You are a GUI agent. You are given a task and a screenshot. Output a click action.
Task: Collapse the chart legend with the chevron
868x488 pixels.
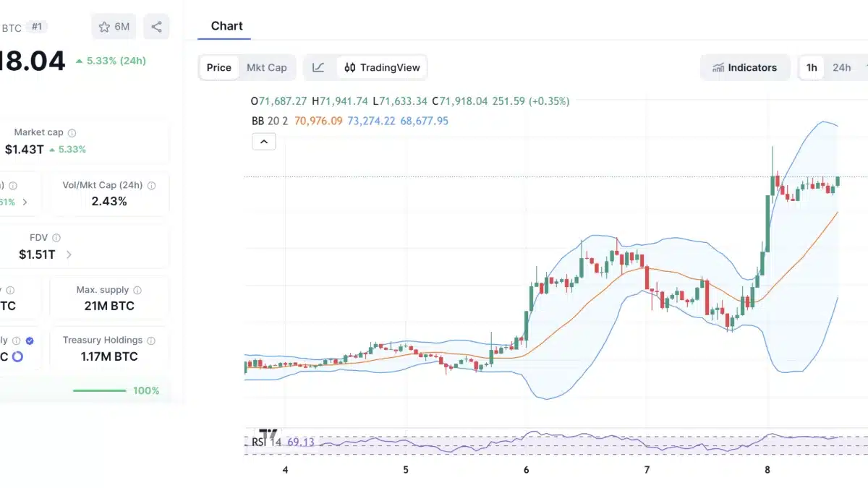coord(263,141)
